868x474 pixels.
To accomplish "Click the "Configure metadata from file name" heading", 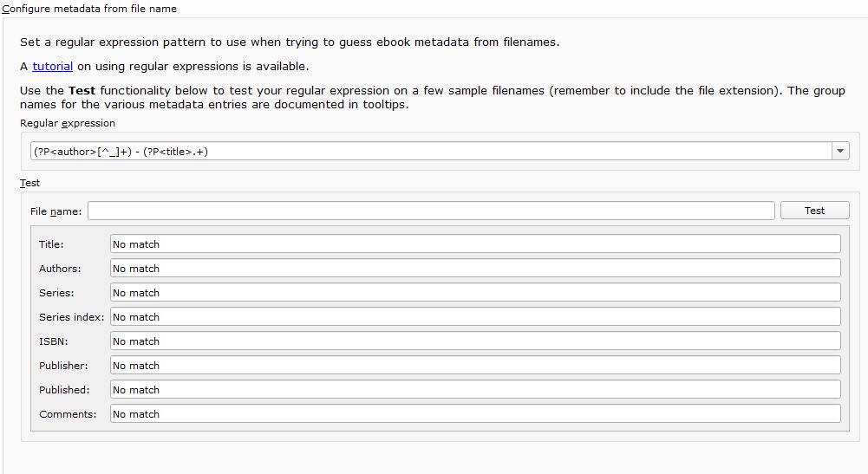I will coord(89,9).
